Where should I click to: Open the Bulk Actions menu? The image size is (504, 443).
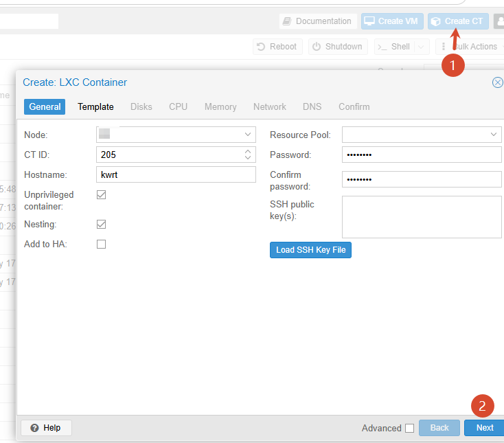point(470,47)
